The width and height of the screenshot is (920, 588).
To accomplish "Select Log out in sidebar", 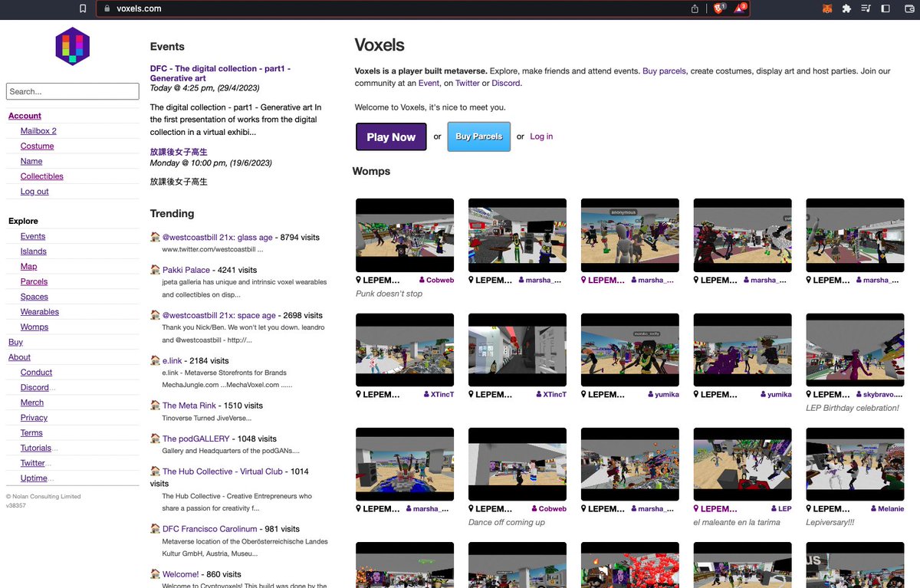I will click(x=34, y=192).
